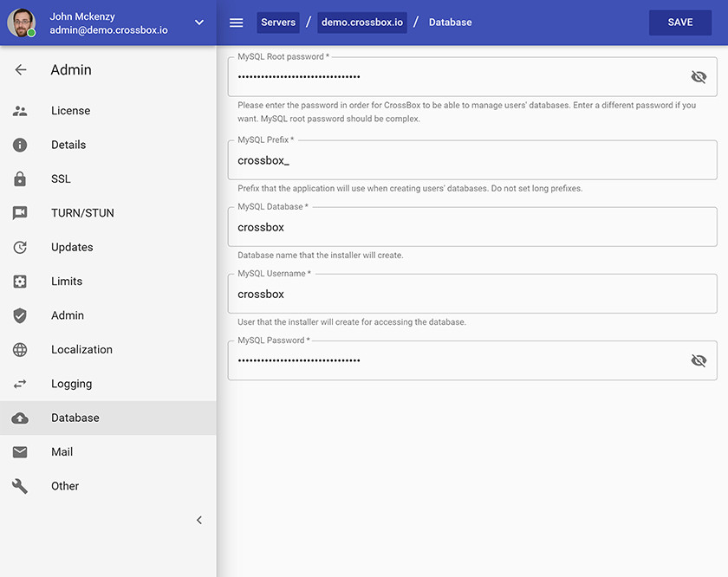
Task: Select the Database menu item
Action: click(108, 418)
